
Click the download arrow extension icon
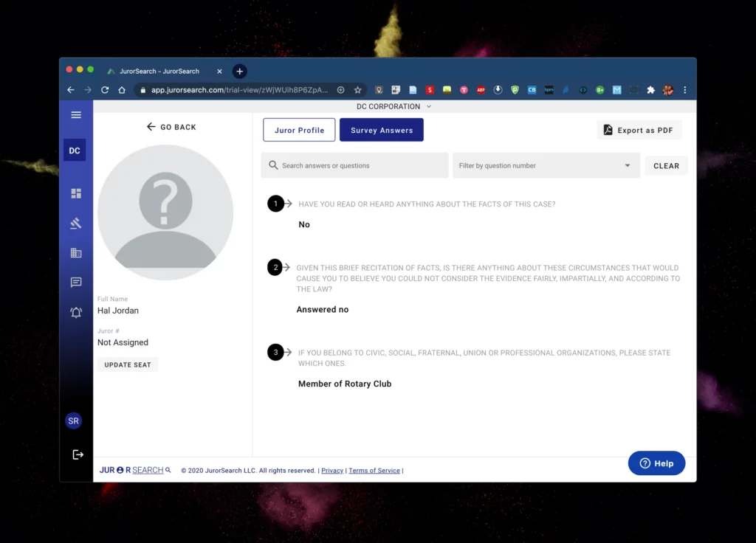(x=498, y=90)
